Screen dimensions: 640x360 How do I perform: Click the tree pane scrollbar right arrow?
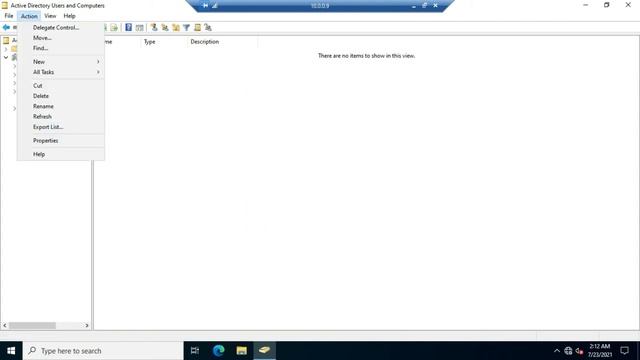87,325
